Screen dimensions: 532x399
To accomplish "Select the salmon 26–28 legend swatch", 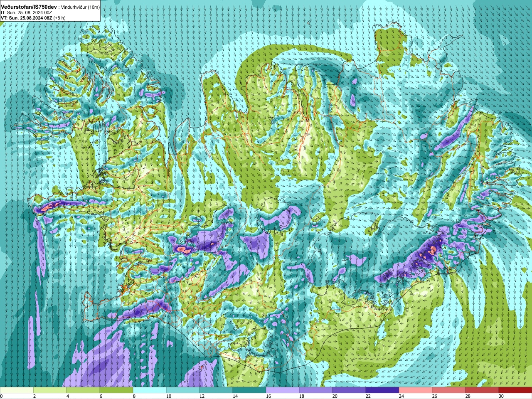I will coord(449,390).
